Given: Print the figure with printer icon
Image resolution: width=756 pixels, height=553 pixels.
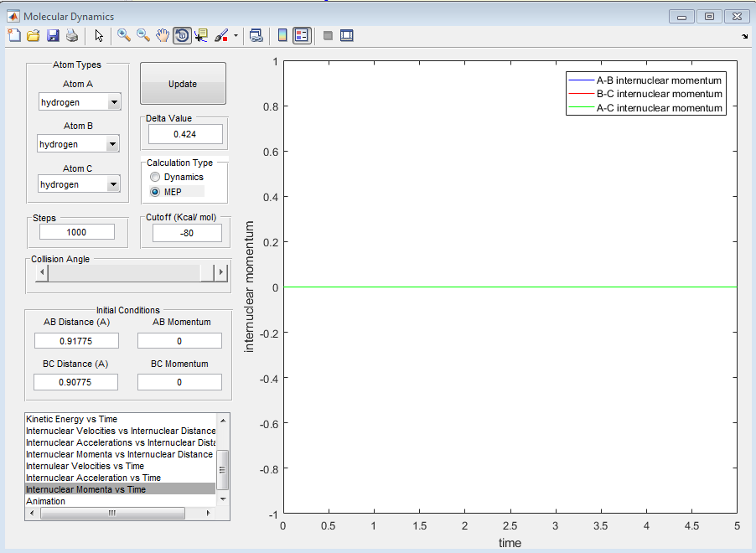Looking at the screenshot, I should click(72, 35).
